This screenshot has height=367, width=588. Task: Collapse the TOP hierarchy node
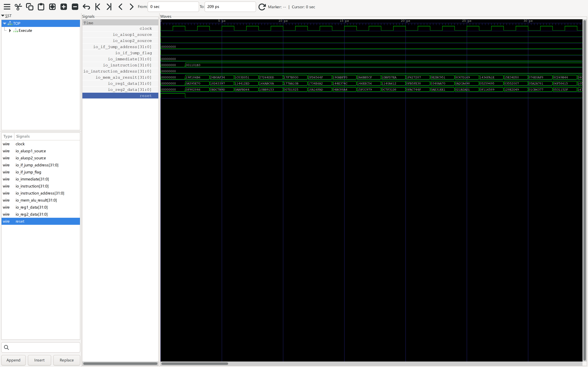(5, 24)
